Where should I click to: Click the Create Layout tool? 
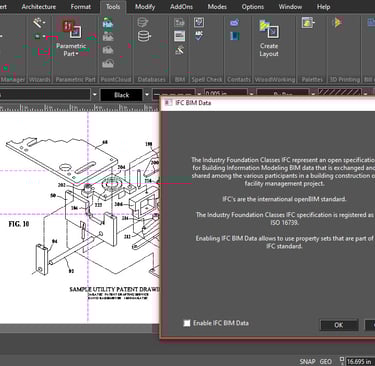269,38
